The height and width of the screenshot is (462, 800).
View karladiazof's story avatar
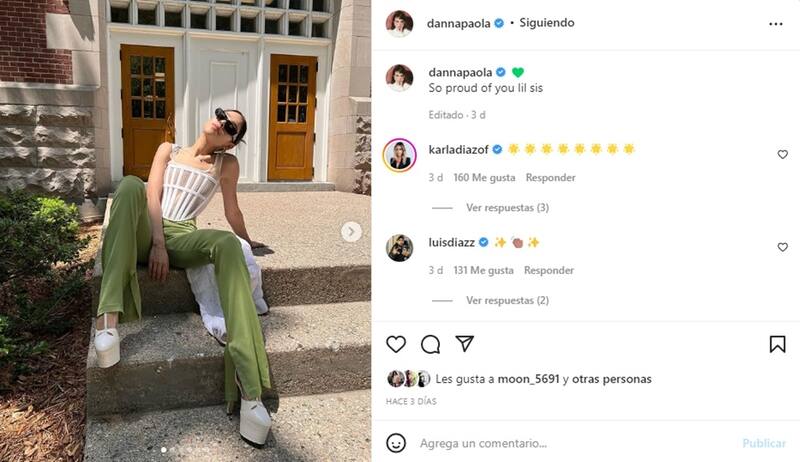click(399, 155)
